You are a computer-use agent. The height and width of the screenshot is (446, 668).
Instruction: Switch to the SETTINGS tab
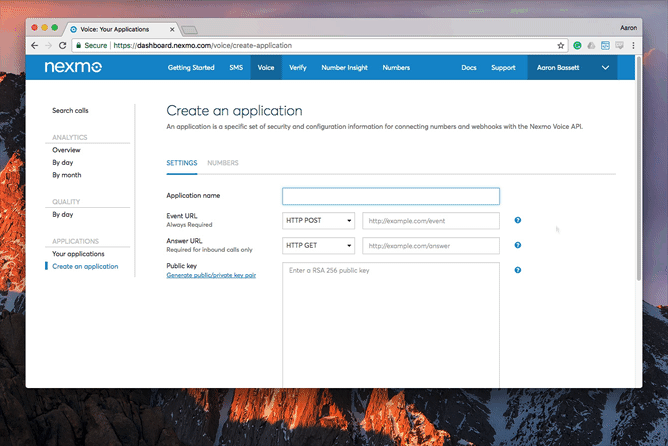(182, 163)
